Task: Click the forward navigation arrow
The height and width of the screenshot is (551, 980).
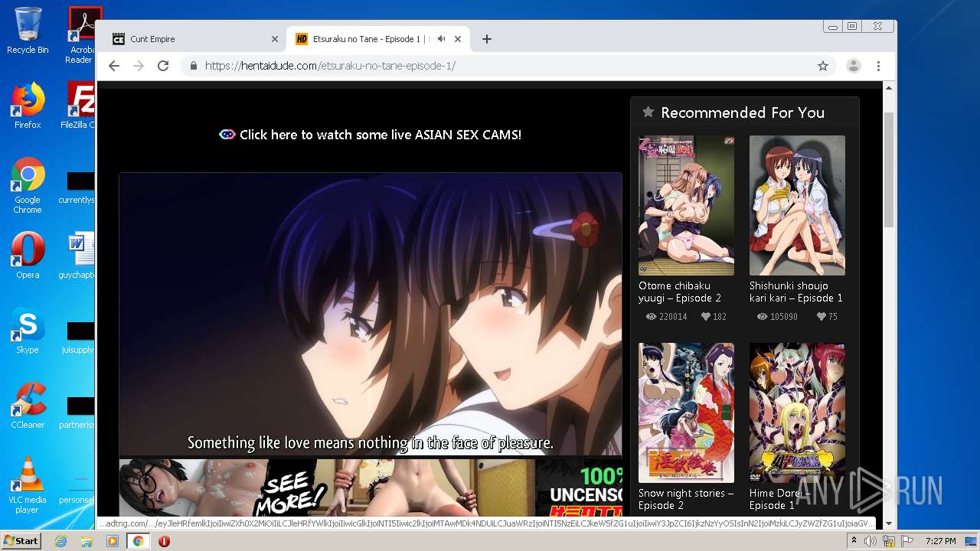Action: coord(139,66)
